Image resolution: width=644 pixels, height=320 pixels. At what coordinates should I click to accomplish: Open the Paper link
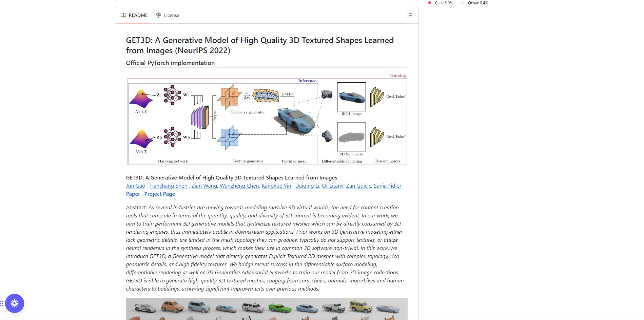[x=133, y=194]
